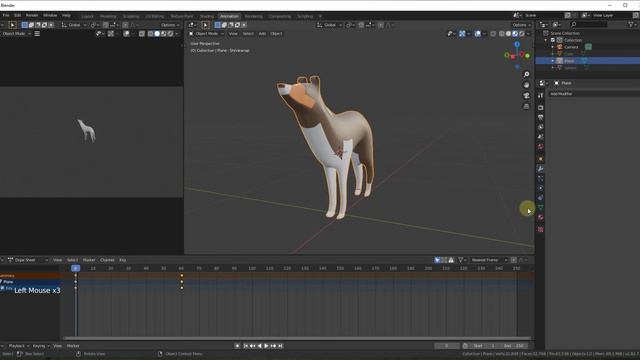Click the pan hand icon in the viewport

527,85
